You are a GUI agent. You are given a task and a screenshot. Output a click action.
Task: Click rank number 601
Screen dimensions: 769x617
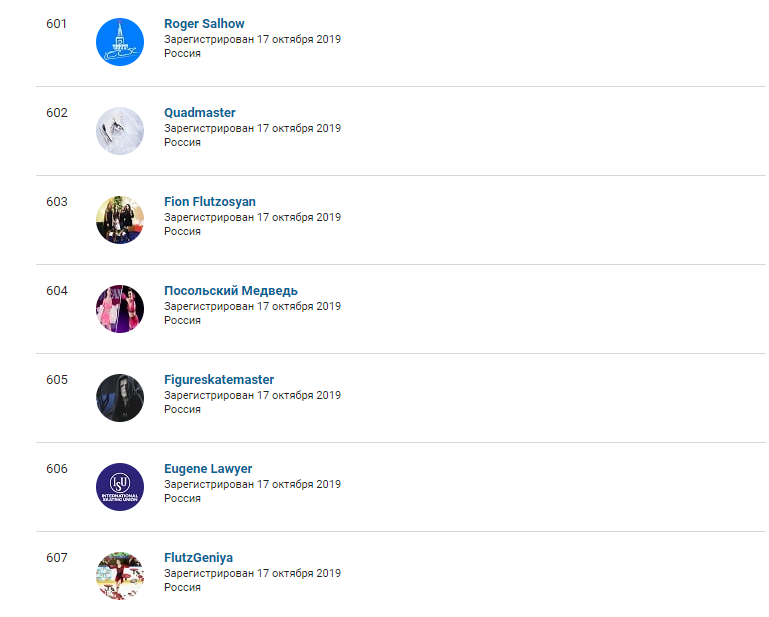point(56,24)
